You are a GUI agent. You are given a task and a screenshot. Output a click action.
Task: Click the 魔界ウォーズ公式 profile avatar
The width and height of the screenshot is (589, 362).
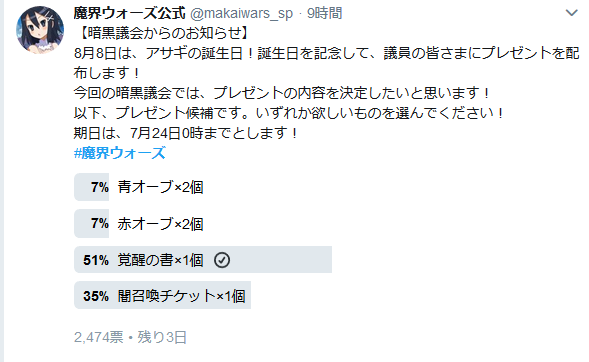40,30
